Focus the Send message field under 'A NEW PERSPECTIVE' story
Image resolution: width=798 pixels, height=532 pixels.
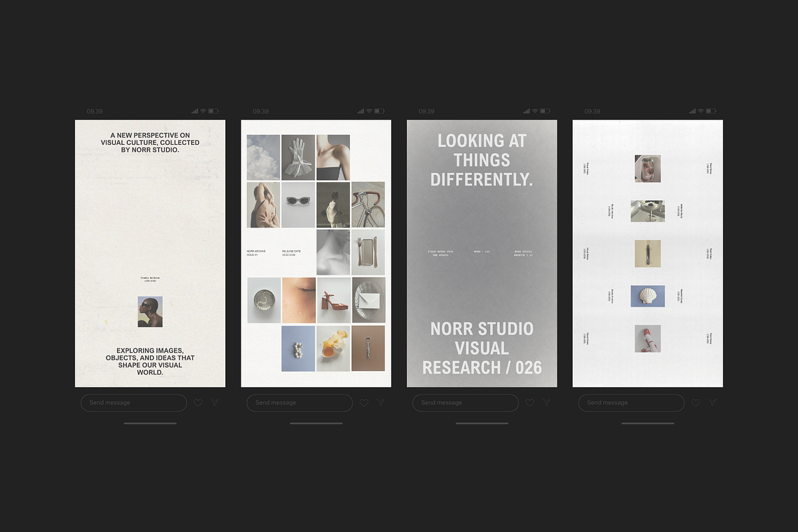[134, 403]
